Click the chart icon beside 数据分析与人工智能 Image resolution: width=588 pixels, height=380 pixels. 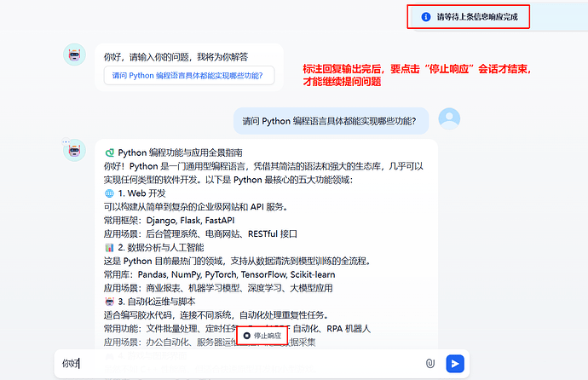click(x=109, y=247)
